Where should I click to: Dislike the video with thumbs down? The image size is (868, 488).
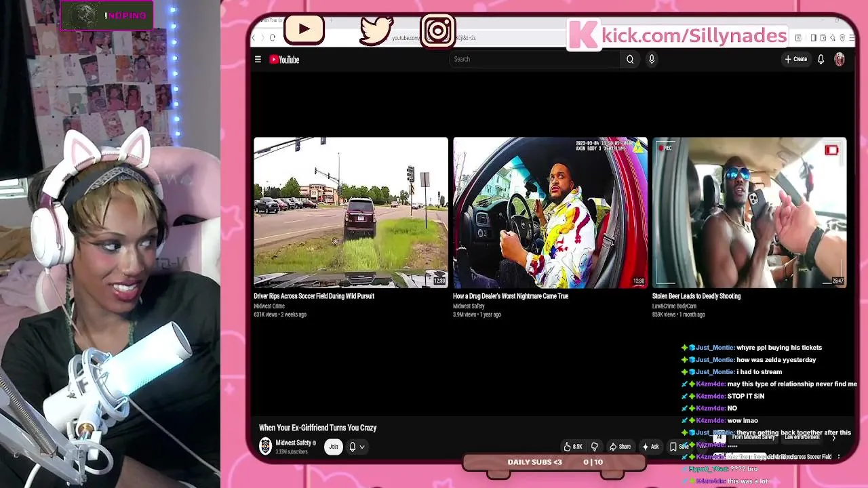[595, 447]
